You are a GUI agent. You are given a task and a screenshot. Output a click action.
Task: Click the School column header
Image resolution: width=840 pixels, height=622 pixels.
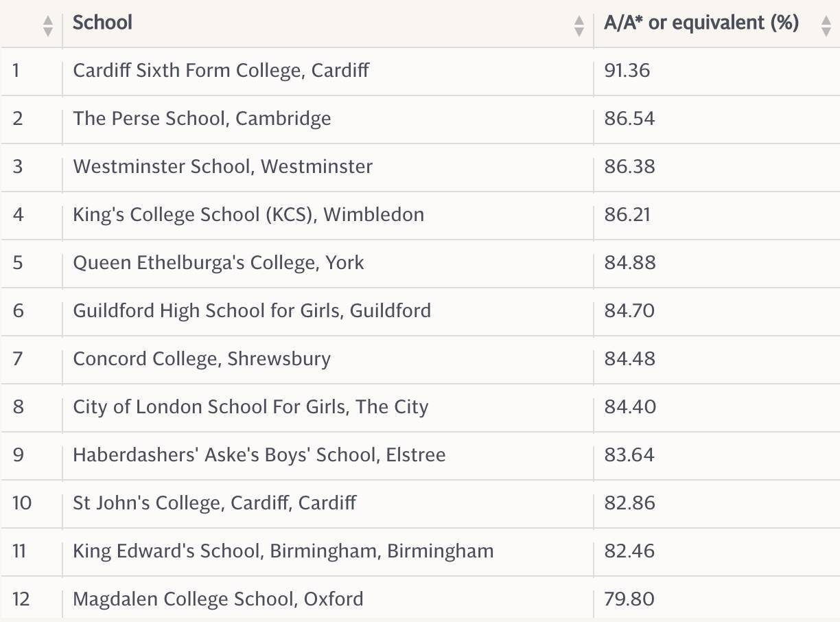pos(102,23)
